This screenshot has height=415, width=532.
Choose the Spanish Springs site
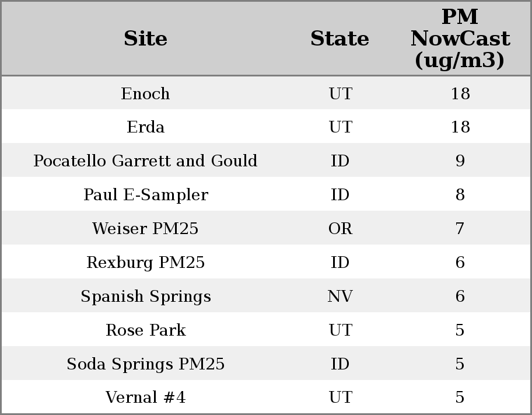point(145,297)
